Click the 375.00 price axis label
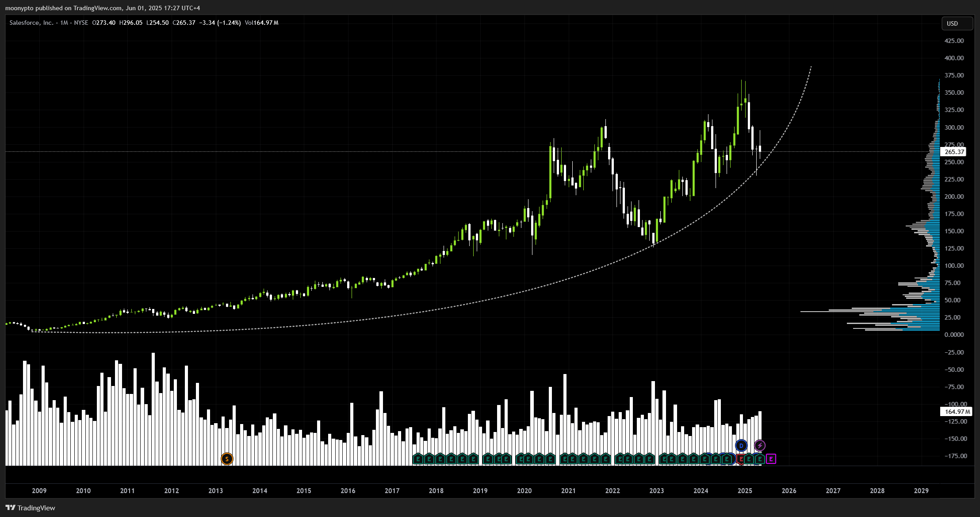Image resolution: width=980 pixels, height=517 pixels. point(954,75)
